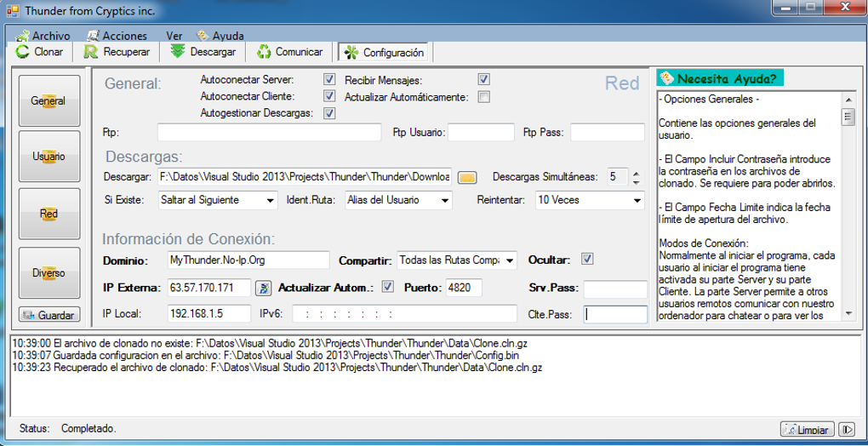Click the Clonar green arrows icon

click(x=23, y=52)
